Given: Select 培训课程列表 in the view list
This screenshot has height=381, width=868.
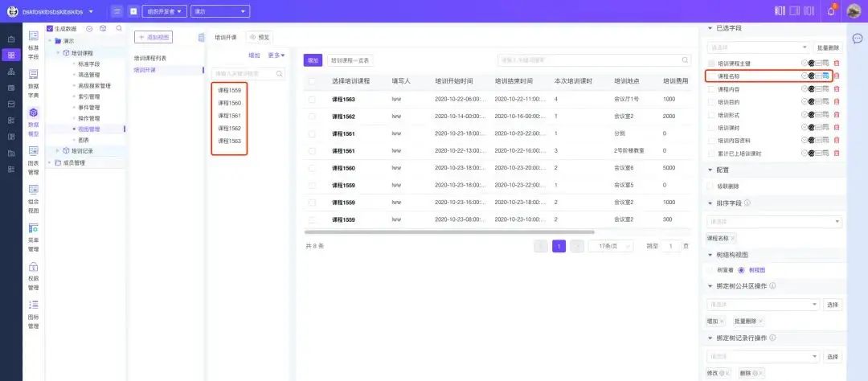Looking at the screenshot, I should (x=150, y=58).
